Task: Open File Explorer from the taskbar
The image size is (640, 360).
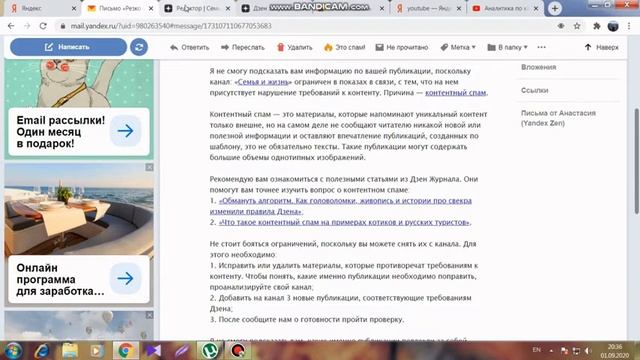Action: click(x=70, y=350)
